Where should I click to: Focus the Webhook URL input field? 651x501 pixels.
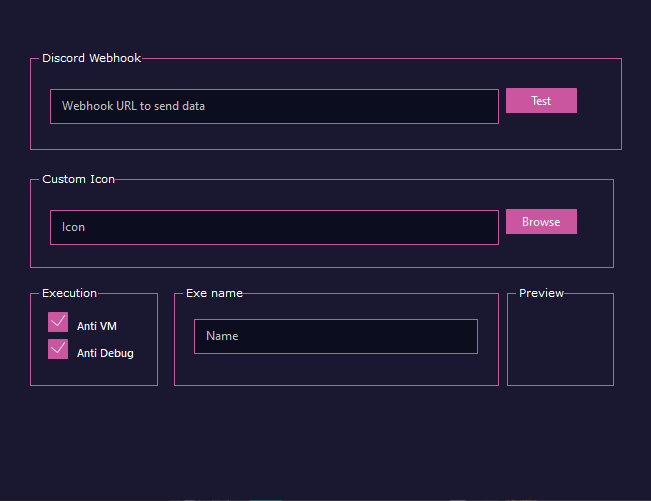pyautogui.click(x=274, y=106)
